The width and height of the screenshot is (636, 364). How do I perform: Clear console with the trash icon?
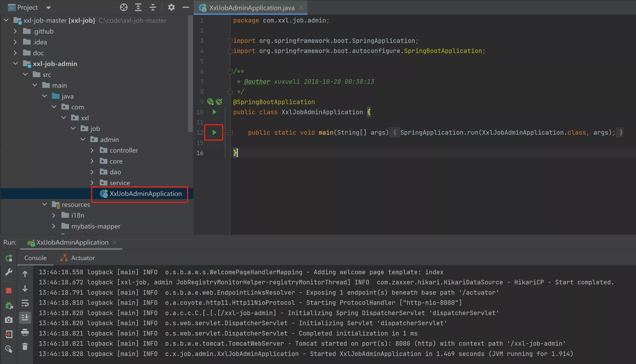pos(25,346)
